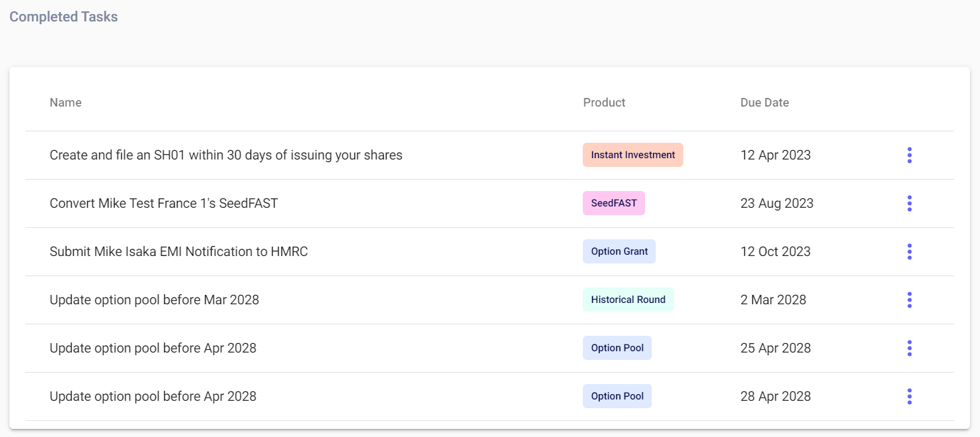Click the Historical Round product badge
Viewport: 980px width, 437px height.
tap(628, 300)
